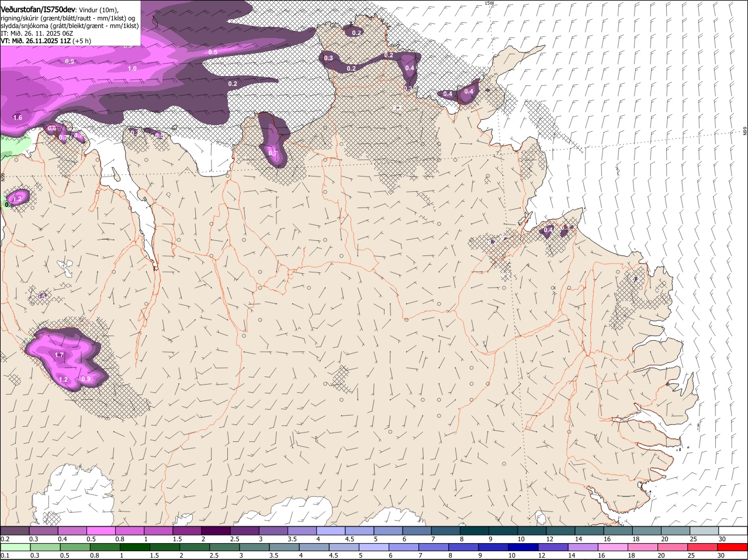The height and width of the screenshot is (560, 748).
Task: Select lavender 4.5 swatch in top legend row
Action: click(359, 530)
